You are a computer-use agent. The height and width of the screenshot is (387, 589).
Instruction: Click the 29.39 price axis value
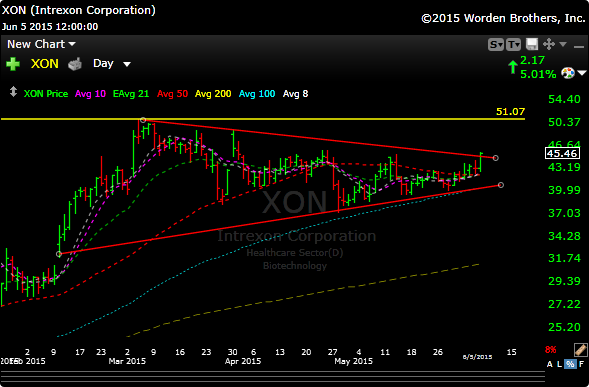(564, 281)
